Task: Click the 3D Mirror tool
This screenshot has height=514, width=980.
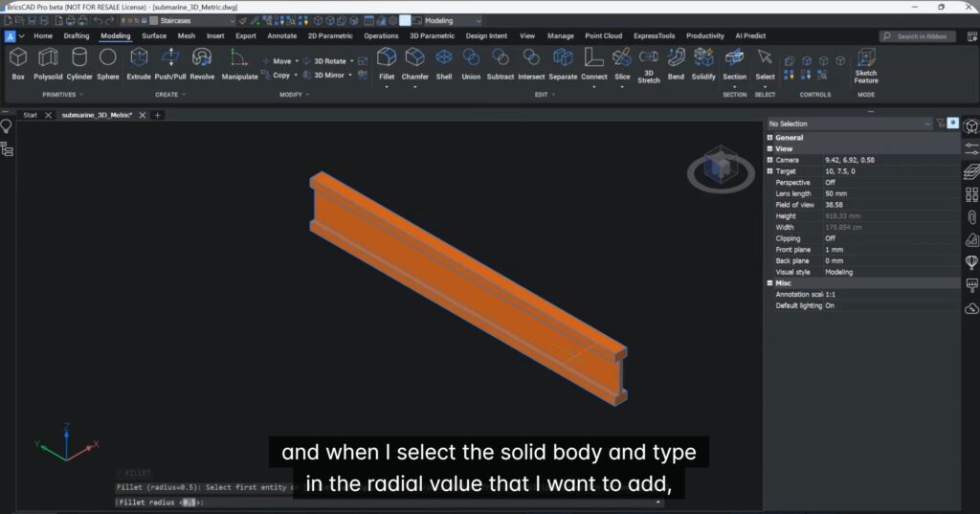Action: click(323, 75)
